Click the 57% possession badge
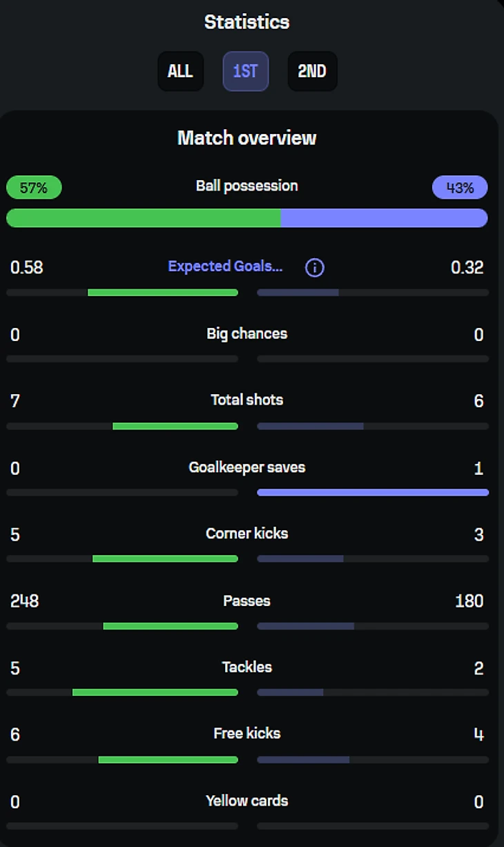The image size is (504, 847). click(34, 188)
